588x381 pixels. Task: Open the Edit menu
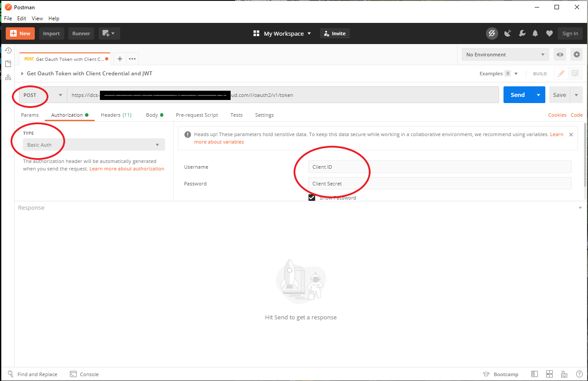(22, 18)
